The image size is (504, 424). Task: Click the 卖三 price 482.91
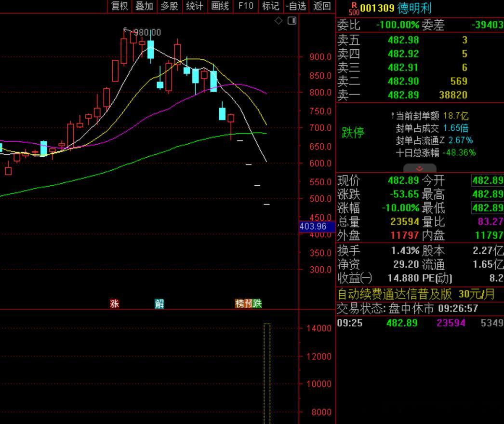click(x=403, y=68)
